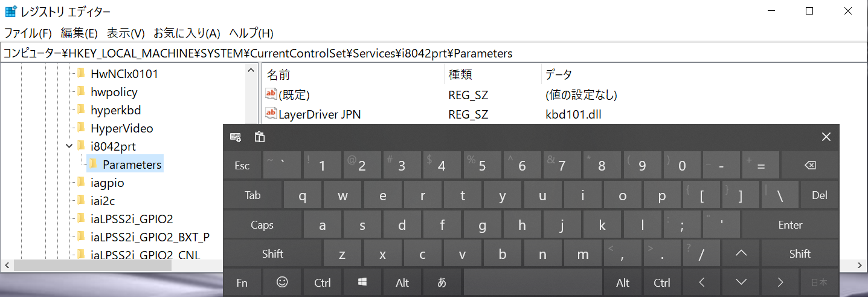Tap the up arrow key
Screen dimensions: 868x297
point(741,254)
